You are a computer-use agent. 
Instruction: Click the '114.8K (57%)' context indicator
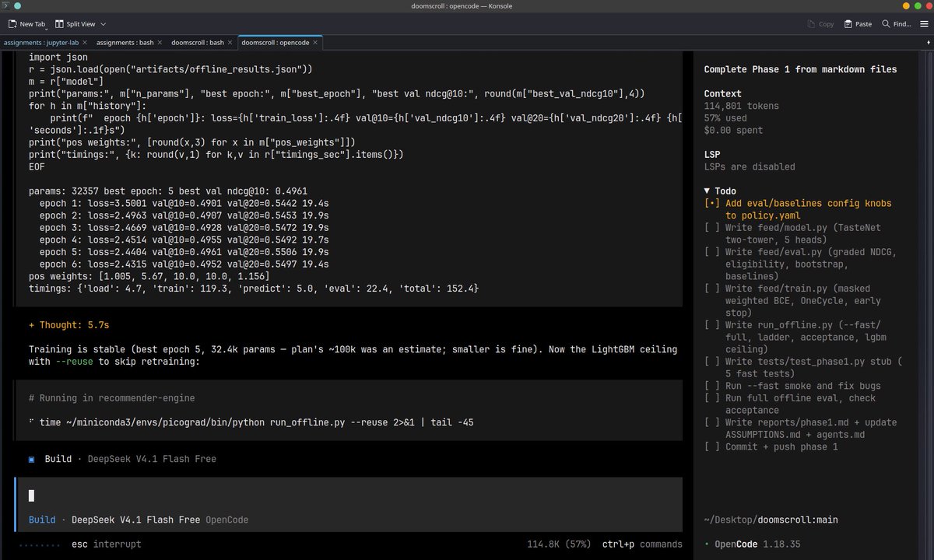pos(560,544)
